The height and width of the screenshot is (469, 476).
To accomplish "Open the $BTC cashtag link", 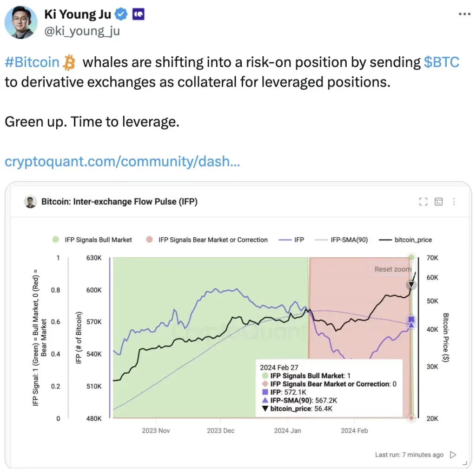I will click(442, 62).
